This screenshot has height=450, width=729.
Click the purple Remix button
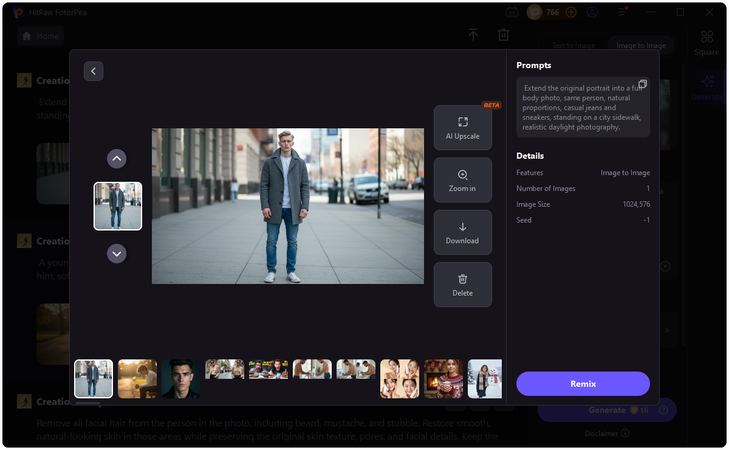(583, 384)
